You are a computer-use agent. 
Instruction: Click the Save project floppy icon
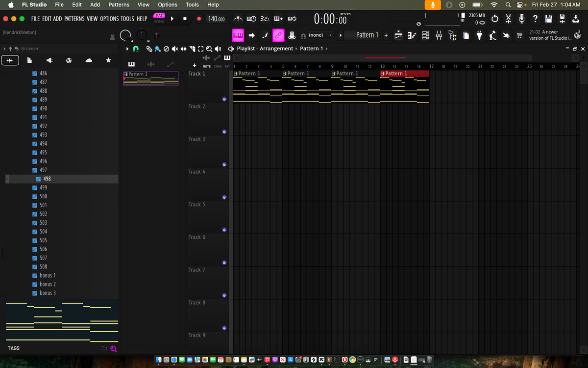(549, 19)
